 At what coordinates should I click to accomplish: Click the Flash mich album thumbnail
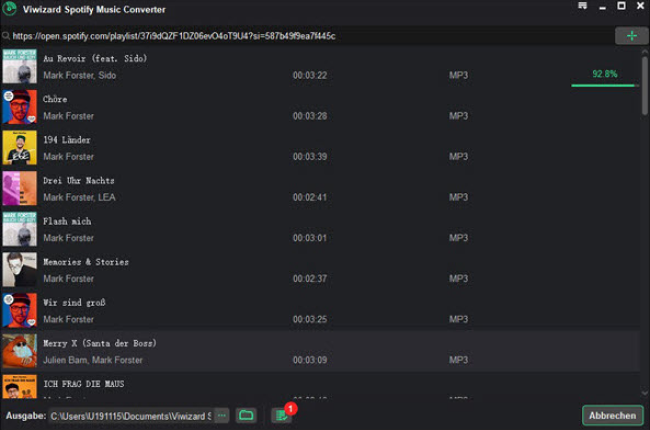pyautogui.click(x=20, y=229)
